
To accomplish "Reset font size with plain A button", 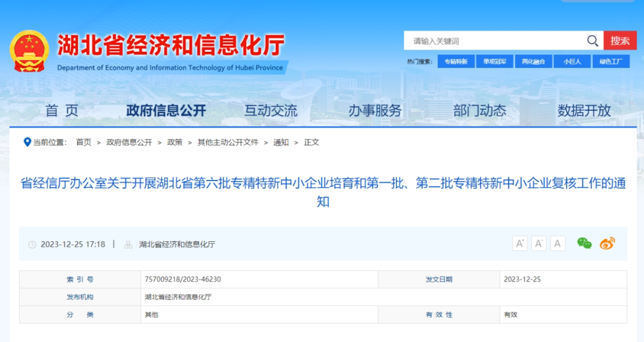I will click(558, 244).
